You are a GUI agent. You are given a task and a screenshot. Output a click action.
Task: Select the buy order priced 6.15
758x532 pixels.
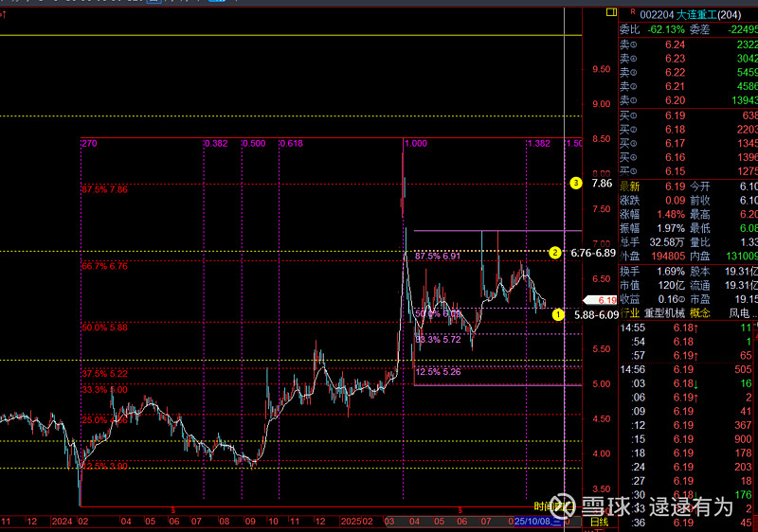coord(689,171)
